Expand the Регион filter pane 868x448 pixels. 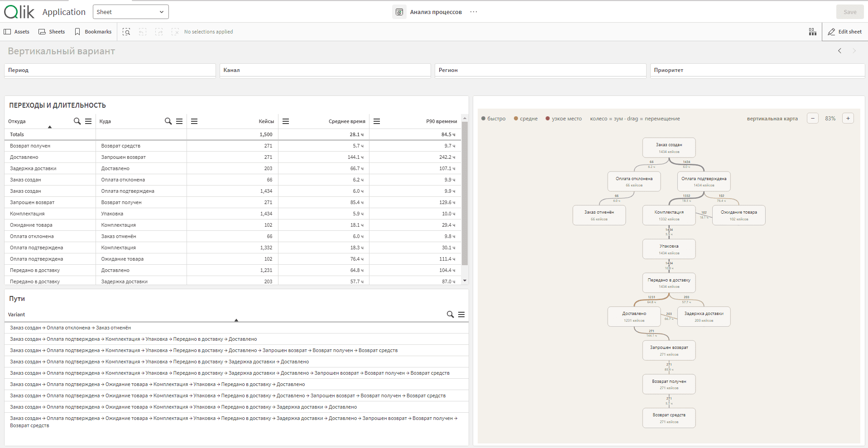pyautogui.click(x=540, y=70)
